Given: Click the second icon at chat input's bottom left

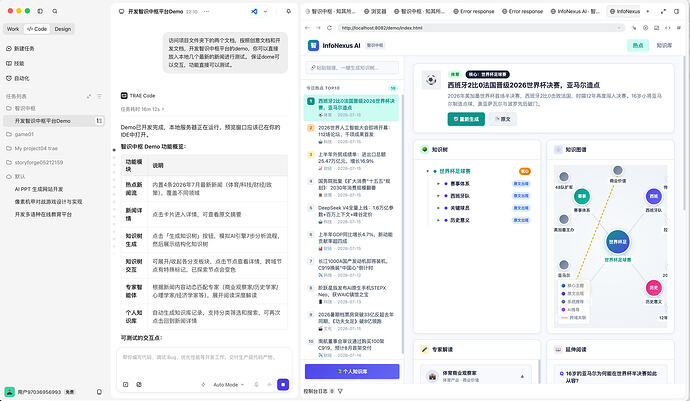Looking at the screenshot, I should [139, 385].
